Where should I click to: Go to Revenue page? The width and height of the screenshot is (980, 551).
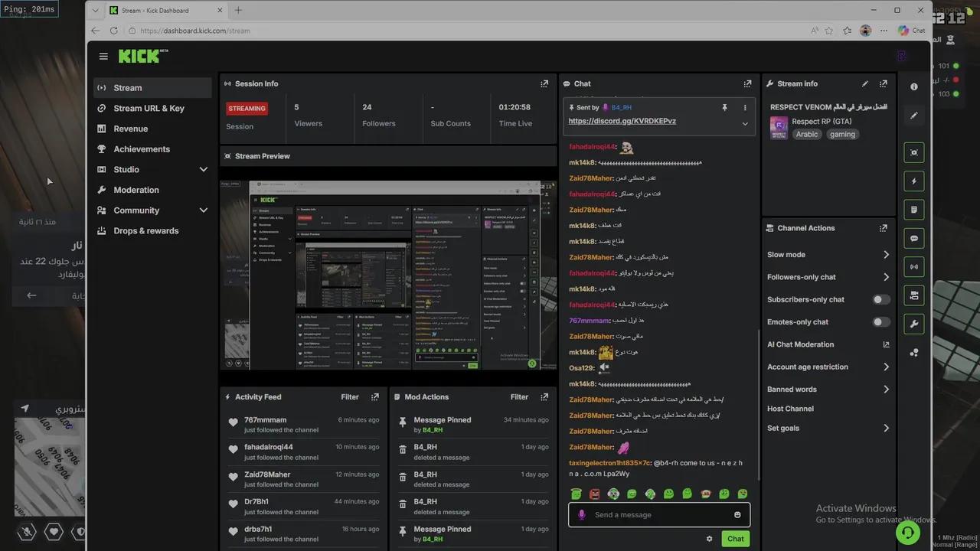tap(152, 129)
